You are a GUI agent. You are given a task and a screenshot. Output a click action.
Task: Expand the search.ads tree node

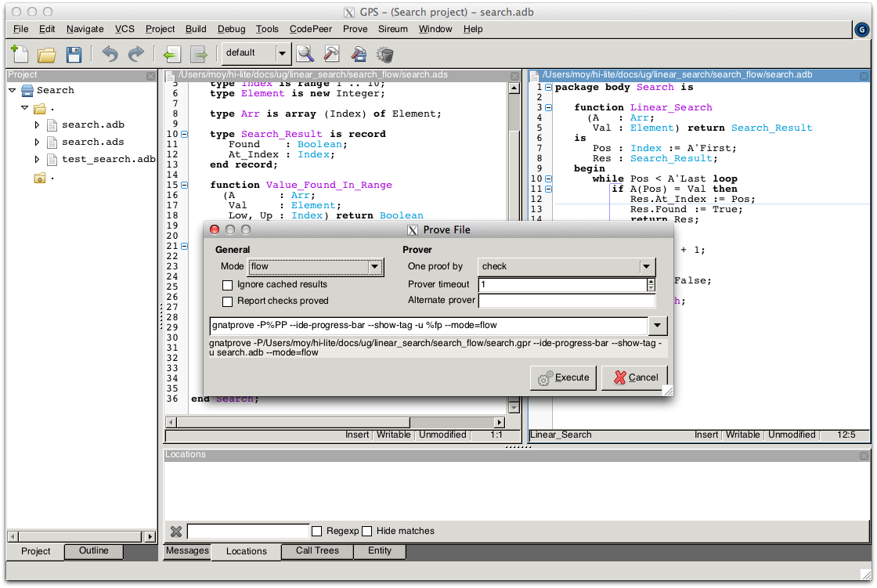click(x=37, y=142)
